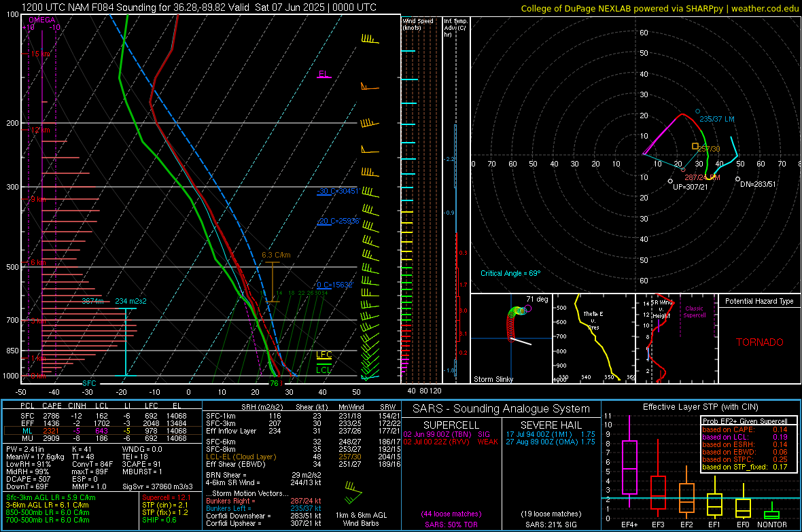Click the Effective Layer STP (with CIN) title
Screen dimensions: 802x532
pos(700,407)
